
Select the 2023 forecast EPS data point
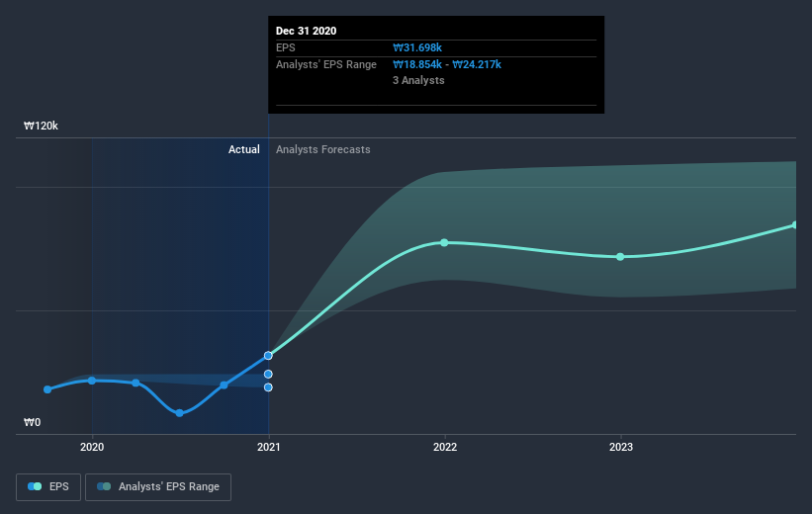[620, 257]
